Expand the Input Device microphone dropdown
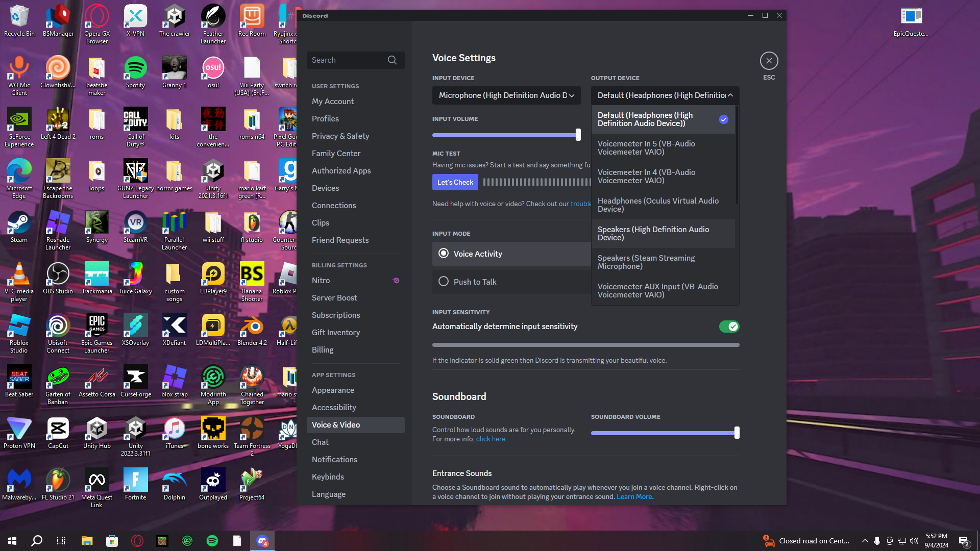Image resolution: width=980 pixels, height=551 pixels. (506, 95)
